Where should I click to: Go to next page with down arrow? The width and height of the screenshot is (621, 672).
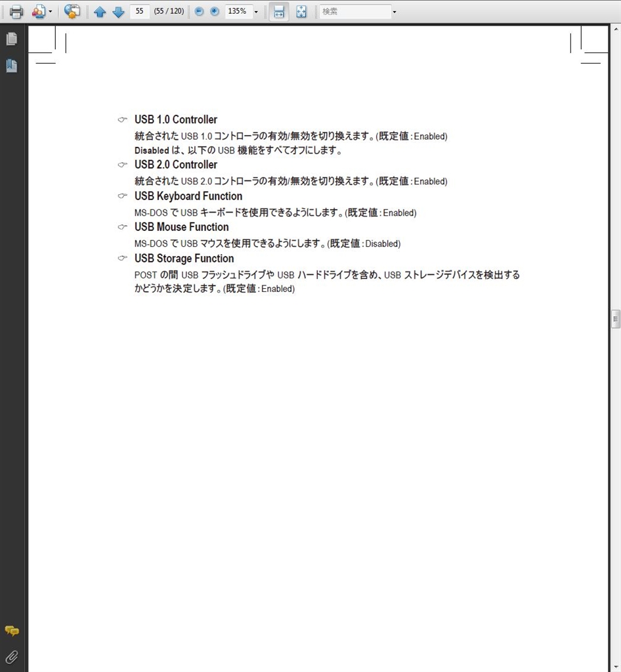click(118, 12)
